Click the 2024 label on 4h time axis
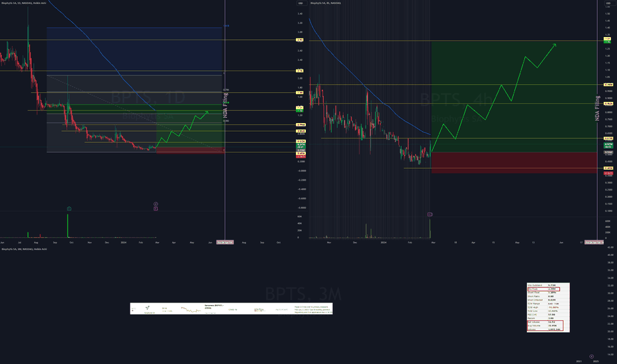The image size is (617, 364). [384, 242]
